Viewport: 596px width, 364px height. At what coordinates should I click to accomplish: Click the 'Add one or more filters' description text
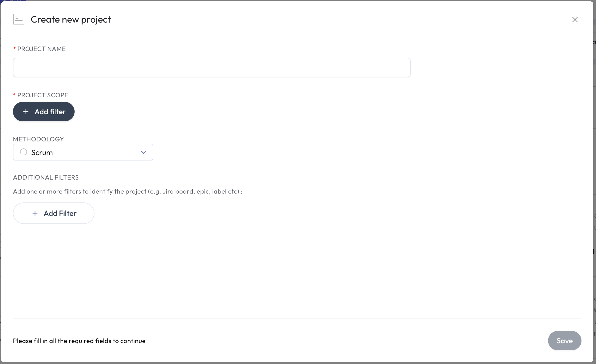(x=128, y=191)
